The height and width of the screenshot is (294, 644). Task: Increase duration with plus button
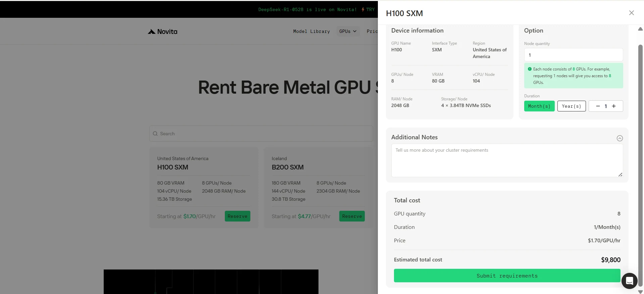(614, 106)
